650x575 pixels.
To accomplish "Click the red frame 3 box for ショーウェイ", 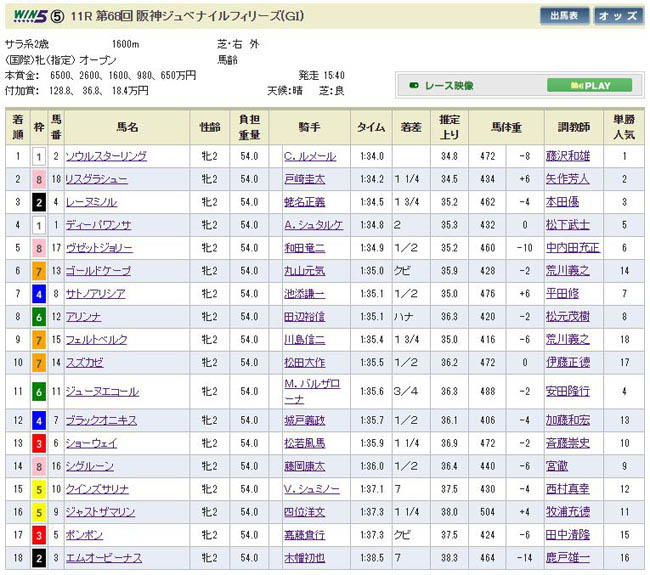I will point(38,443).
